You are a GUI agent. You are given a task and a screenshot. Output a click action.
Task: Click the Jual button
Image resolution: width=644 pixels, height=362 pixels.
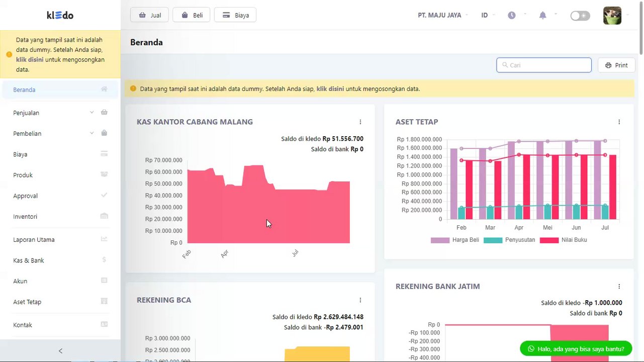149,15
